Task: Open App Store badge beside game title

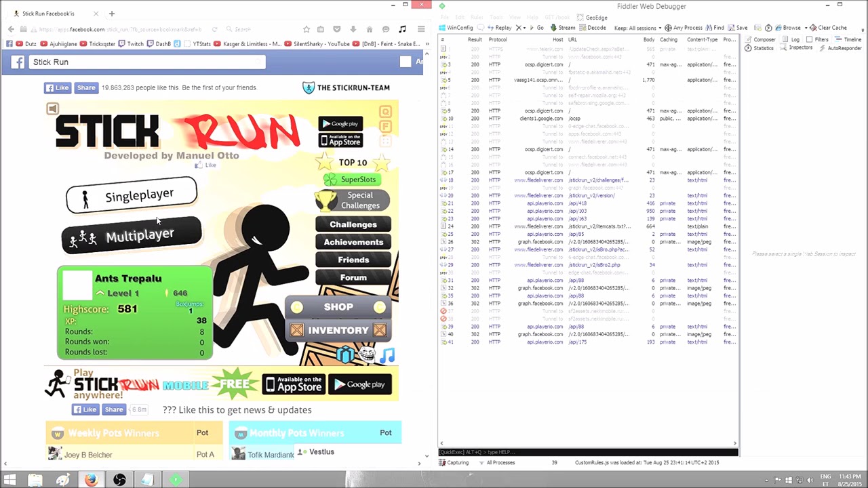Action: [x=340, y=140]
